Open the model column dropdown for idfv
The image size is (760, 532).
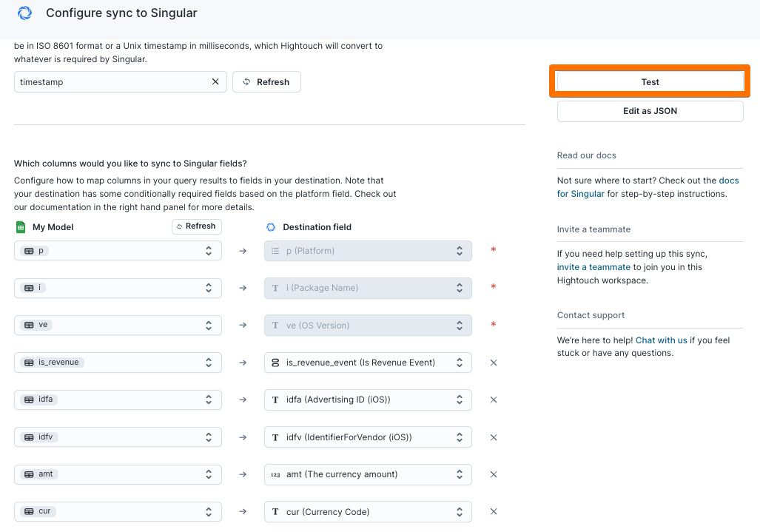point(118,437)
